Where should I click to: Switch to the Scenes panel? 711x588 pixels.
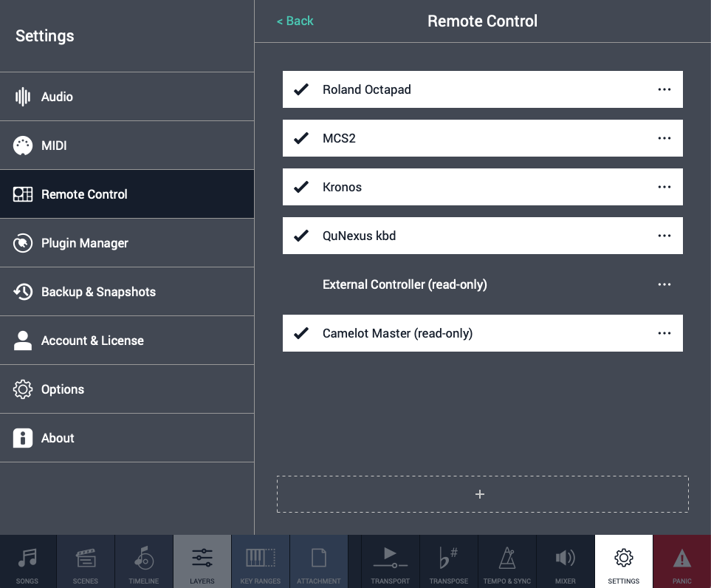click(85, 561)
